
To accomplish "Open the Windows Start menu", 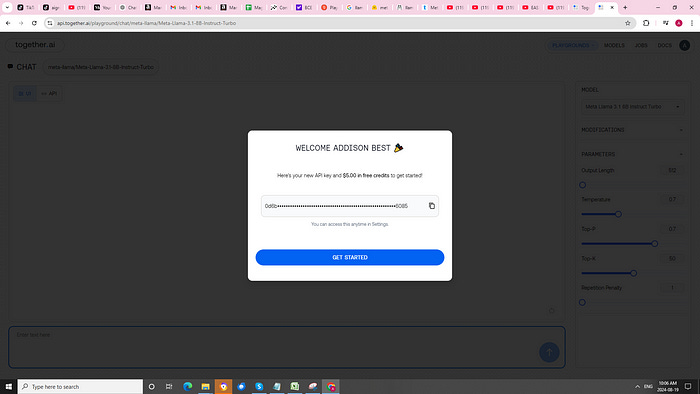I will tap(8, 386).
